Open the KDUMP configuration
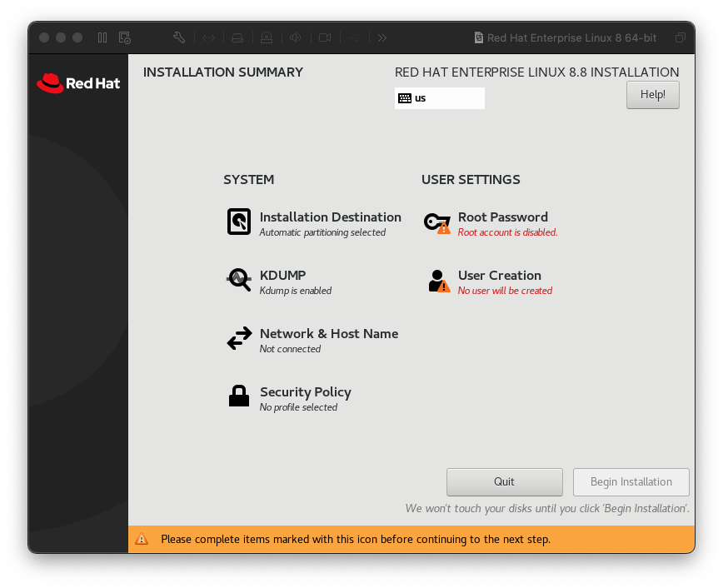 pyautogui.click(x=279, y=282)
